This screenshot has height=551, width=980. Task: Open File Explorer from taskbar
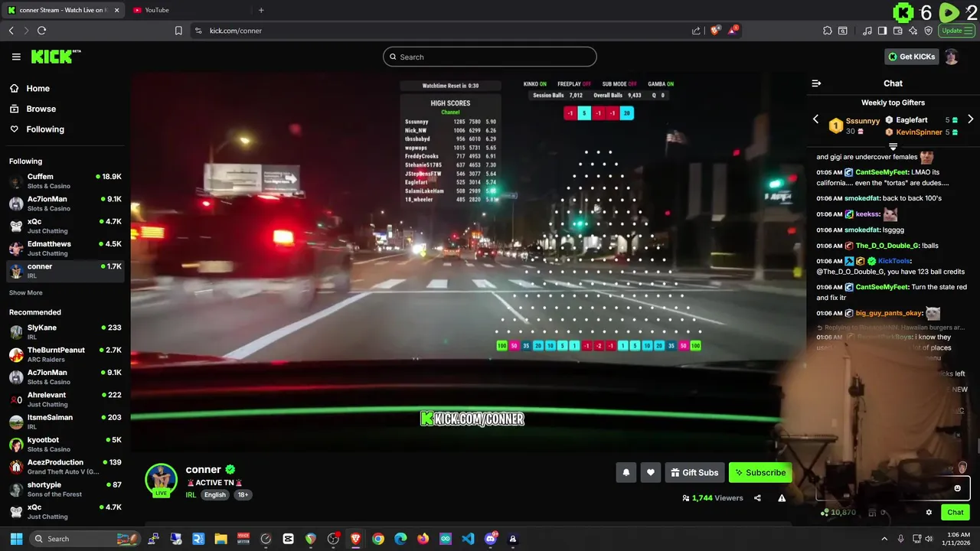pos(220,539)
